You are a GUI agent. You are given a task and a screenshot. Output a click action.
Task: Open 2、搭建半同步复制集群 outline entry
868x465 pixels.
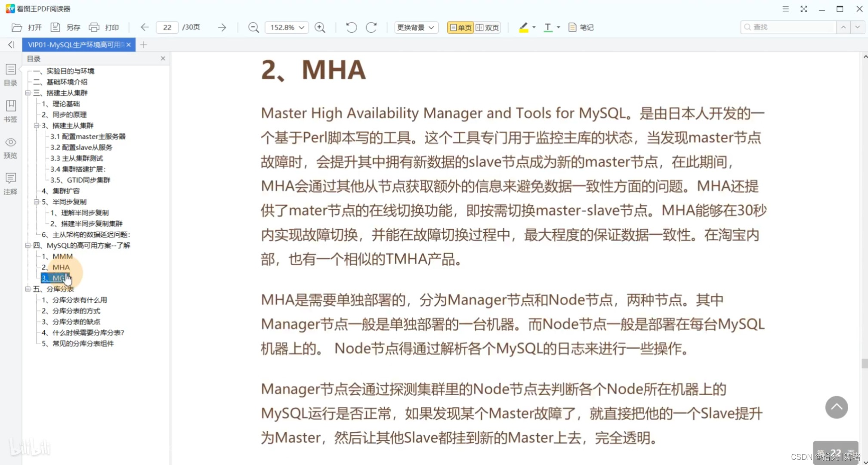coord(86,223)
